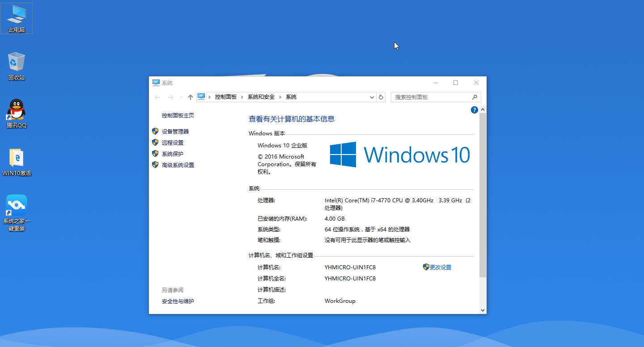The image size is (644, 347).
Task: Open 设备管理器 link
Action: 175,131
